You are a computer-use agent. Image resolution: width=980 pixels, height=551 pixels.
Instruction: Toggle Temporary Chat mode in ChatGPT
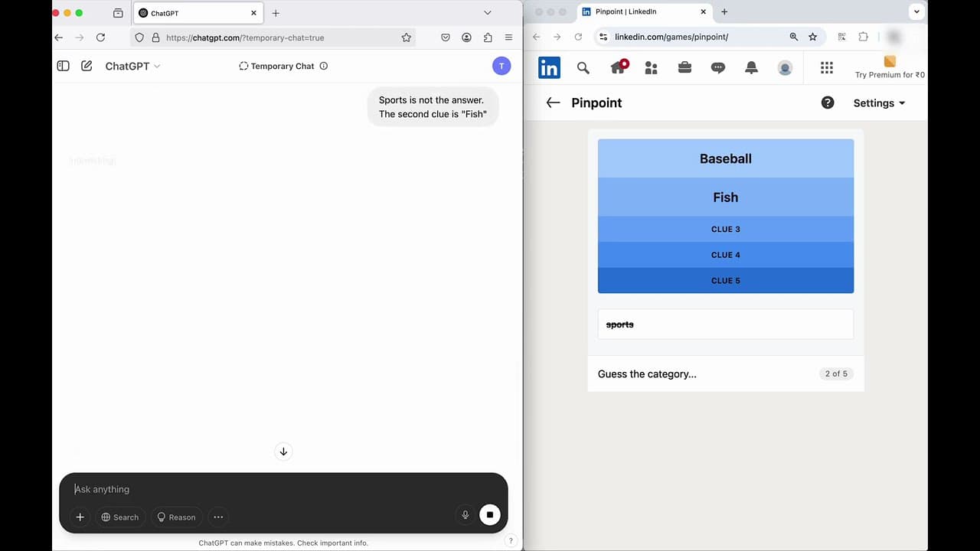point(282,66)
